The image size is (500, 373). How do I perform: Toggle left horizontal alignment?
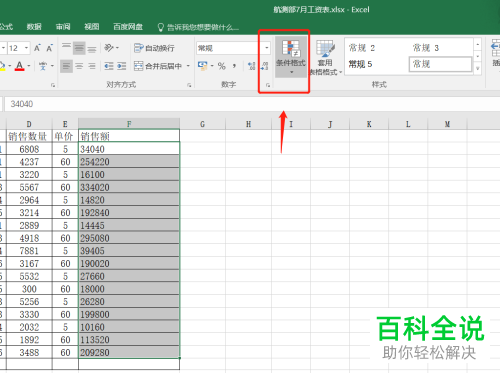[66, 66]
